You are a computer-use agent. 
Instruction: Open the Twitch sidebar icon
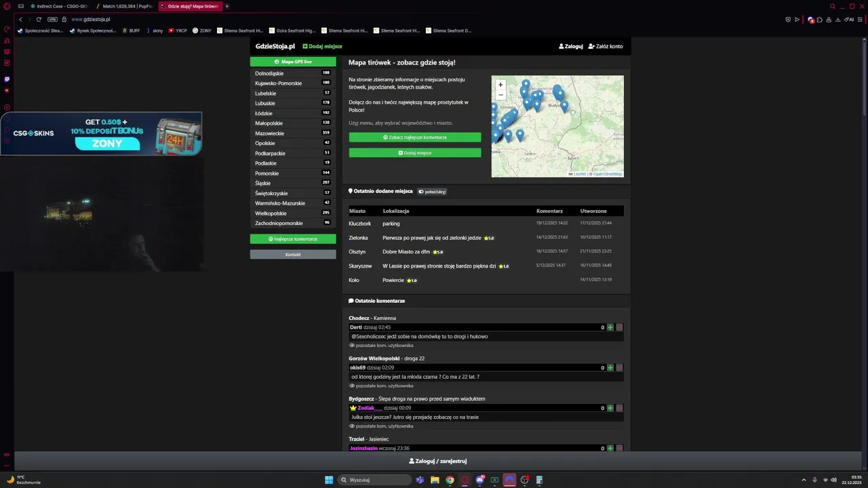click(x=7, y=79)
